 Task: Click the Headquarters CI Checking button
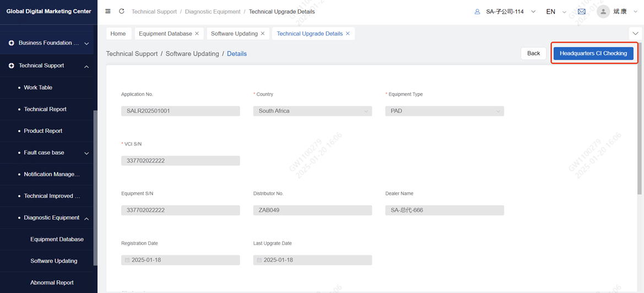point(593,53)
